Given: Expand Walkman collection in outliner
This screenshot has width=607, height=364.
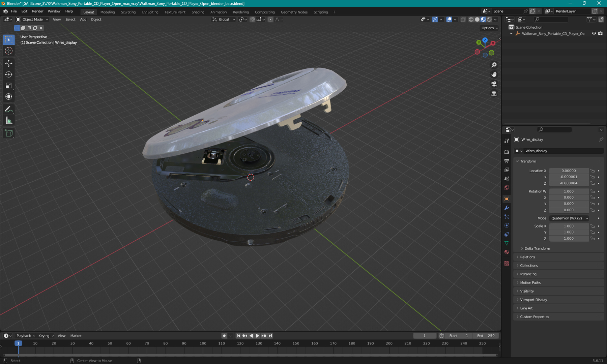Looking at the screenshot, I should pos(511,33).
